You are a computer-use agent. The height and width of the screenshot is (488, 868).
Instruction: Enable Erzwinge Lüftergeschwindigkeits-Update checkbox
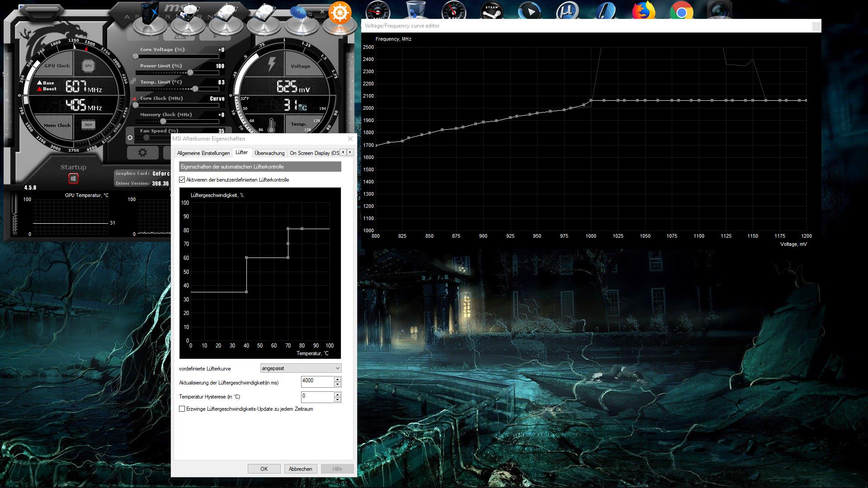[x=182, y=409]
